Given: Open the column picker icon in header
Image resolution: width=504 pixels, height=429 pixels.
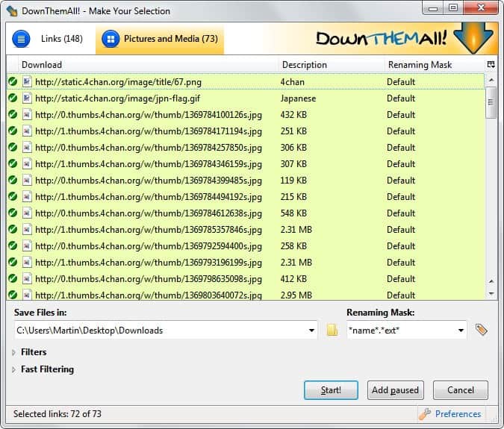Looking at the screenshot, I should (491, 65).
